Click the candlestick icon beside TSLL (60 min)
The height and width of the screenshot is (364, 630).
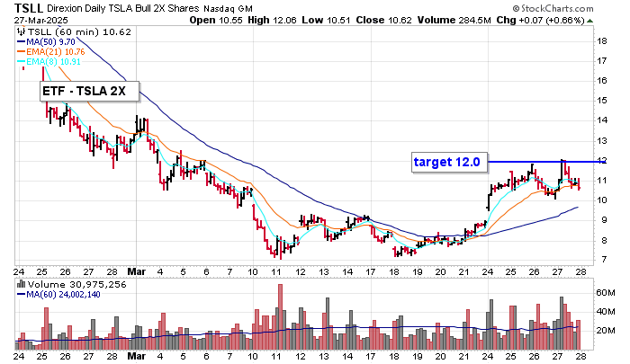point(22,32)
